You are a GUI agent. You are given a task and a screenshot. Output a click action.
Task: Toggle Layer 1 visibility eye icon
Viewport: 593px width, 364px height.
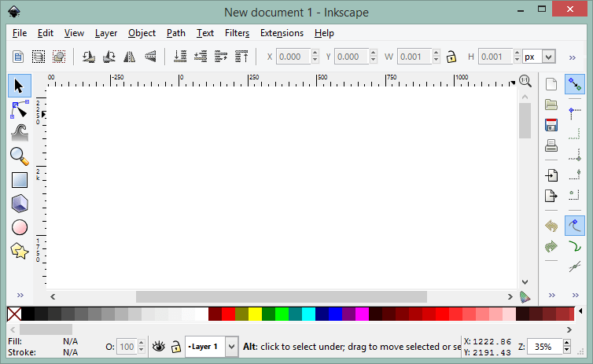(158, 346)
